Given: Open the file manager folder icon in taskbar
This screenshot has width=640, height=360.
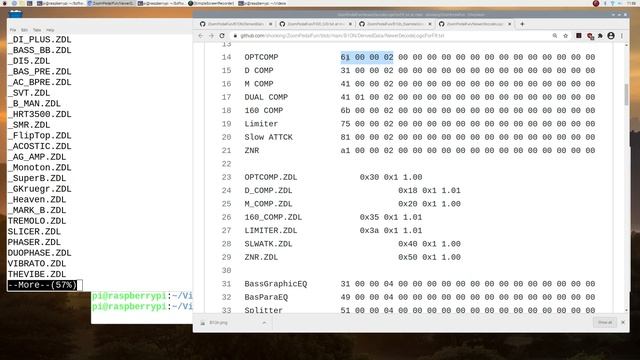Looking at the screenshot, I should pos(22,3).
